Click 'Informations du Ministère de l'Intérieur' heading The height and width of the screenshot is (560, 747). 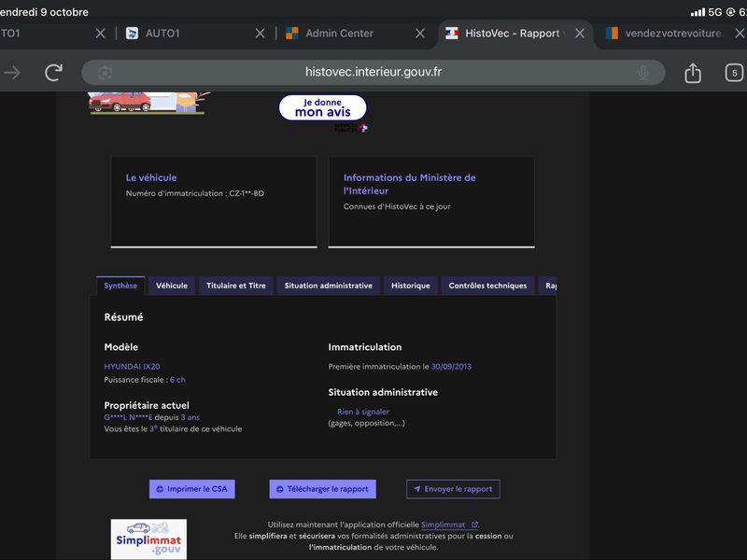(x=409, y=184)
